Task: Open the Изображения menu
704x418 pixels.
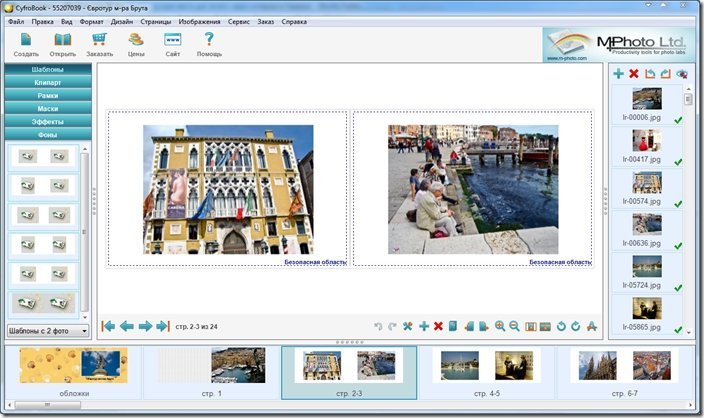Action: (x=199, y=21)
